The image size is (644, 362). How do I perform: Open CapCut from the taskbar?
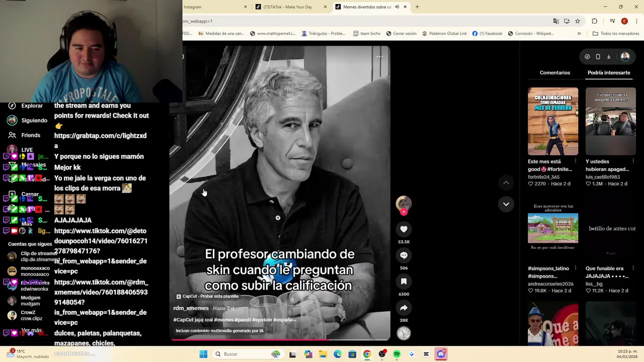[426, 354]
